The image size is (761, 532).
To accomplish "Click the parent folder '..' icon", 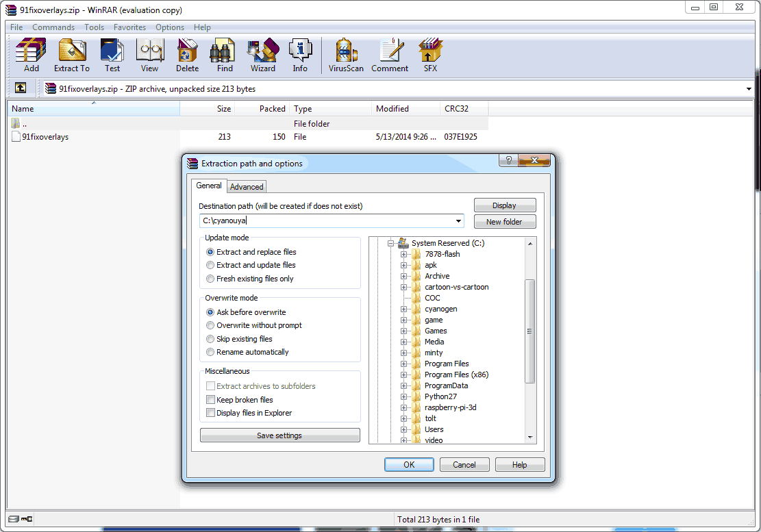I will click(16, 124).
